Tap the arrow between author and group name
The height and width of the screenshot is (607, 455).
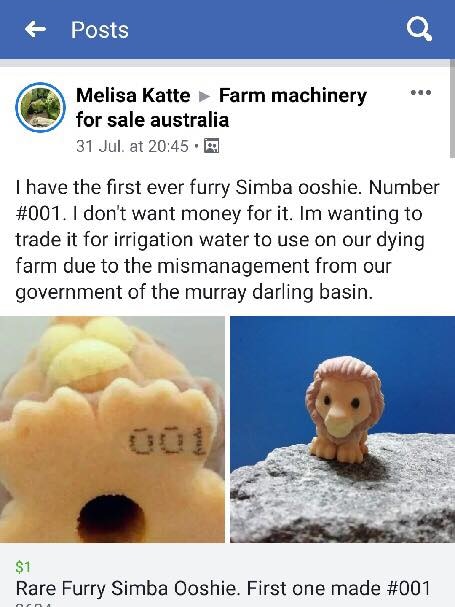204,96
